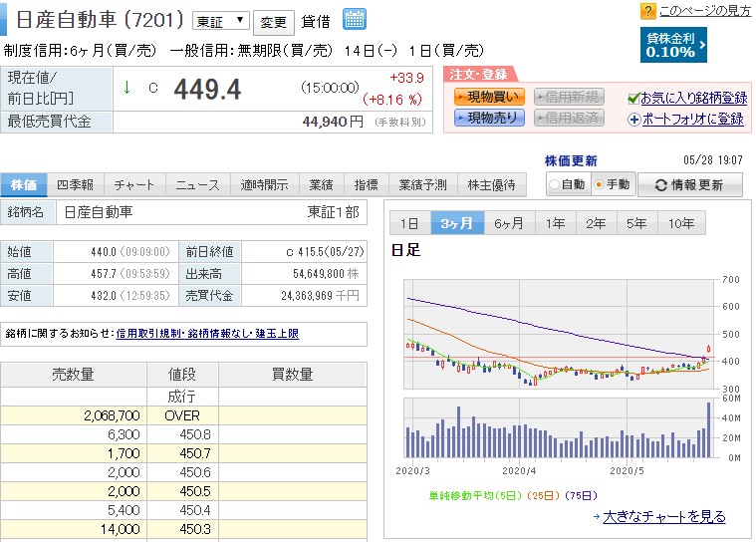Switch to the 業績 tab
Image resolution: width=756 pixels, height=542 pixels.
click(x=321, y=185)
